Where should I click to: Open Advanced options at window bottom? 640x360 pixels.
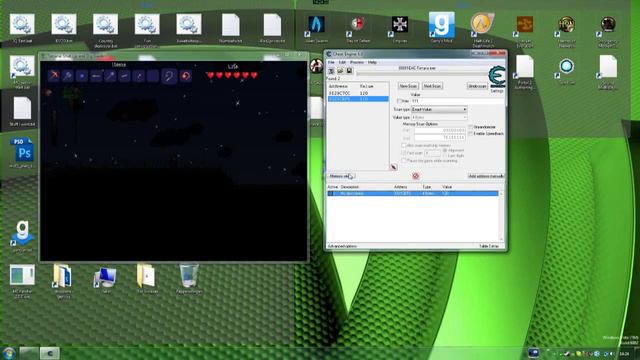click(342, 246)
